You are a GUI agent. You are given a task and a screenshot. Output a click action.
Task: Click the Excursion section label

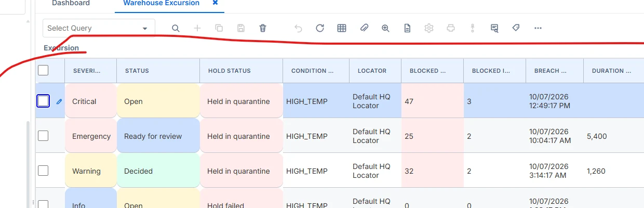click(x=61, y=48)
